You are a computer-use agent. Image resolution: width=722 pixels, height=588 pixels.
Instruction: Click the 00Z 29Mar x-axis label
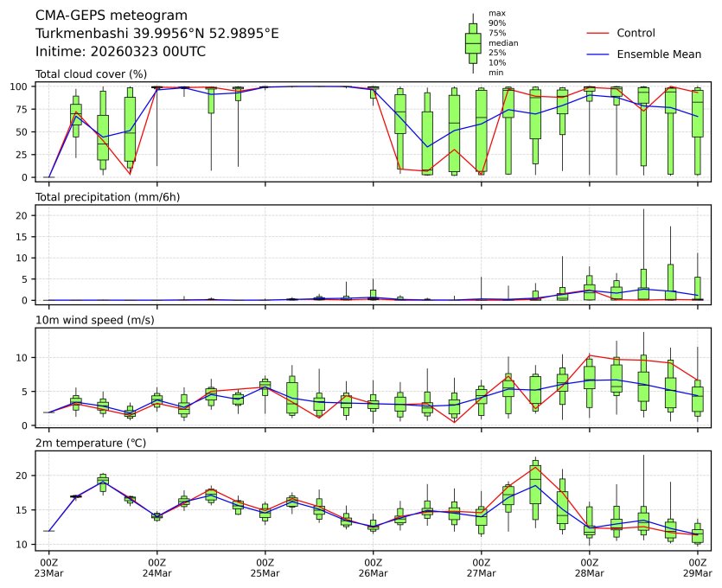pos(697,568)
